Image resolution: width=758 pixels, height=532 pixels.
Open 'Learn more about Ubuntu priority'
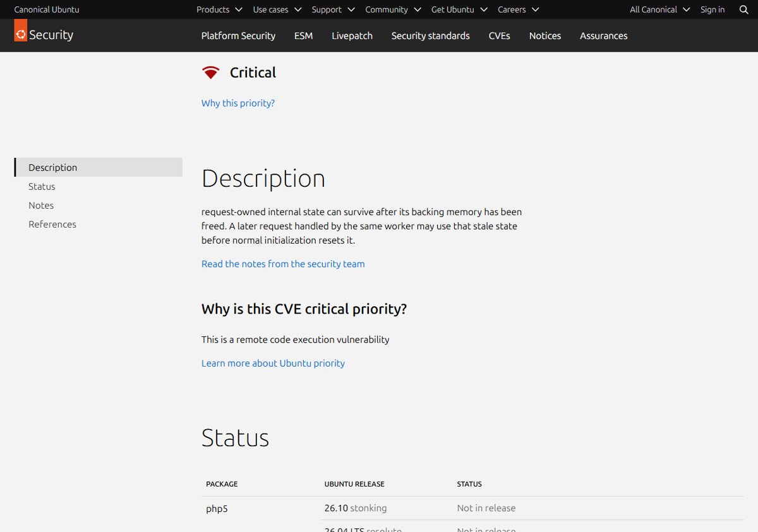tap(273, 363)
